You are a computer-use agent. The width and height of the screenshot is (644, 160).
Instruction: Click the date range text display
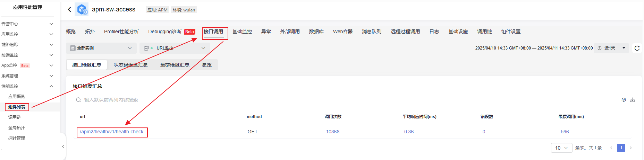pyautogui.click(x=534, y=48)
